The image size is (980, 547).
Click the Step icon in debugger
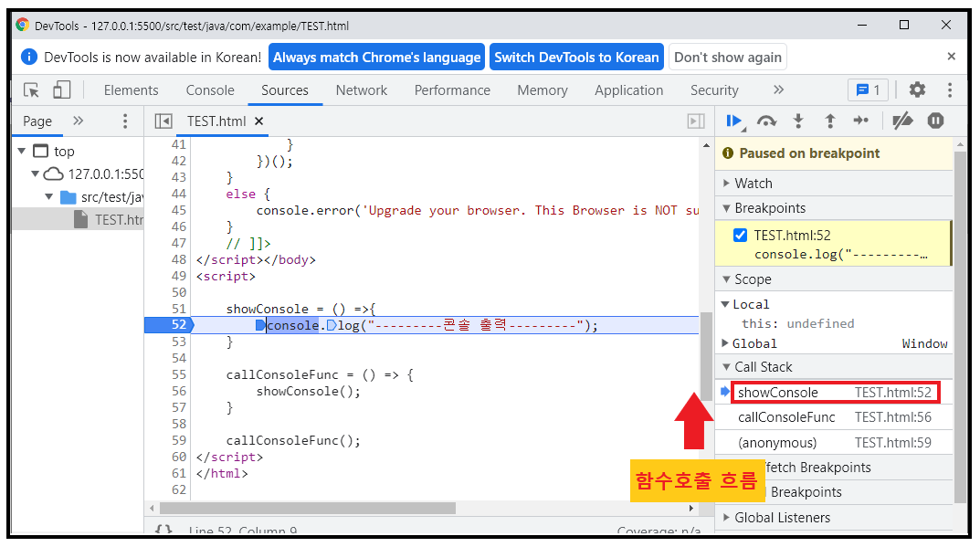pyautogui.click(x=861, y=121)
